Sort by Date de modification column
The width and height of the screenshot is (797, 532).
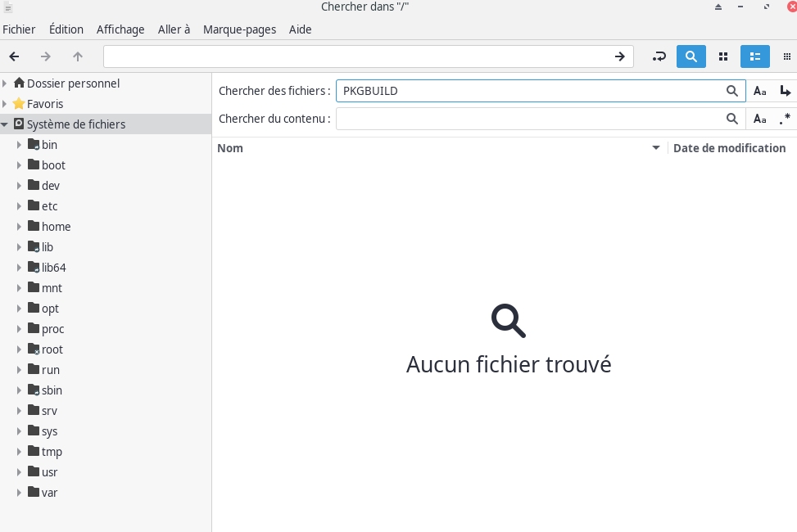point(729,148)
